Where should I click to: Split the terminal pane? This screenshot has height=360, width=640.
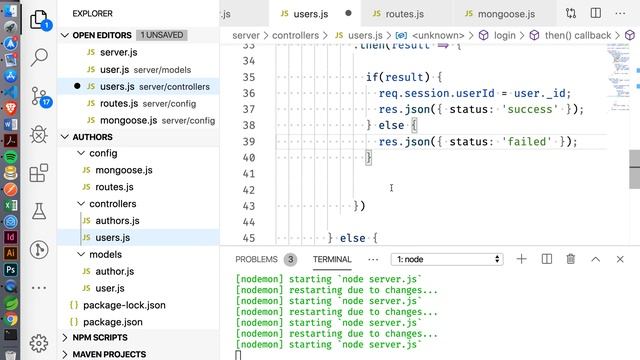point(547,259)
